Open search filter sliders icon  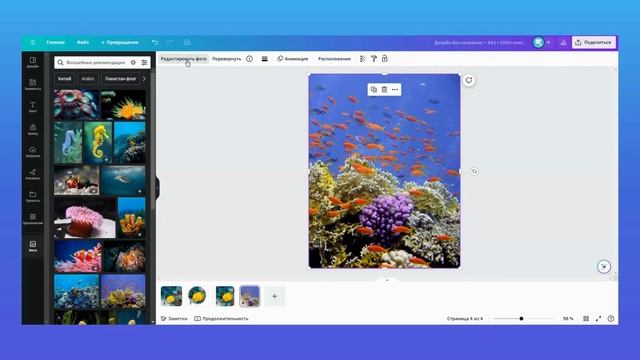[144, 62]
